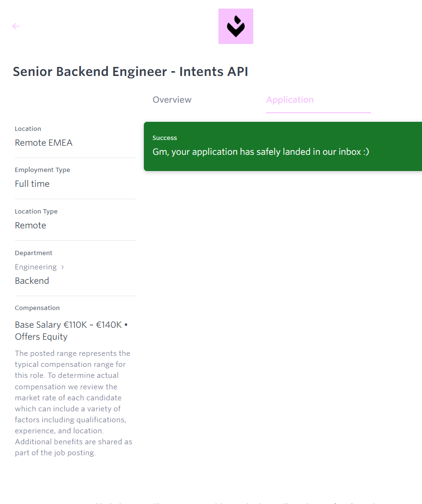Click the Department section label
Viewport: 422px width, 504px height.
coord(33,253)
